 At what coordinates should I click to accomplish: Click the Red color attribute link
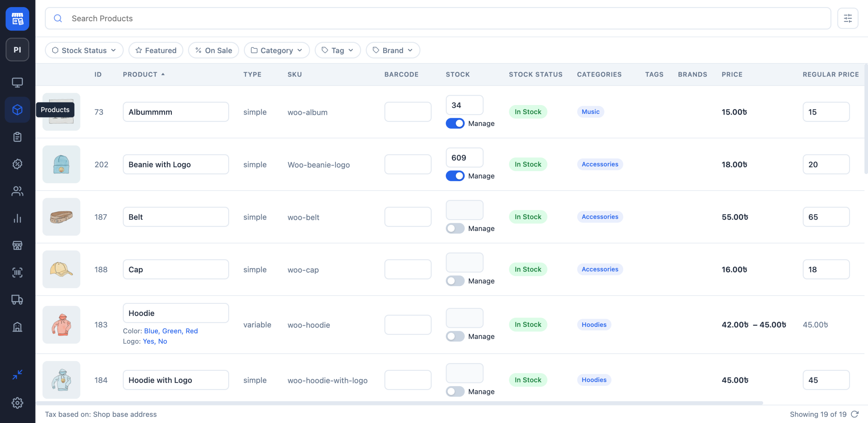coord(192,331)
